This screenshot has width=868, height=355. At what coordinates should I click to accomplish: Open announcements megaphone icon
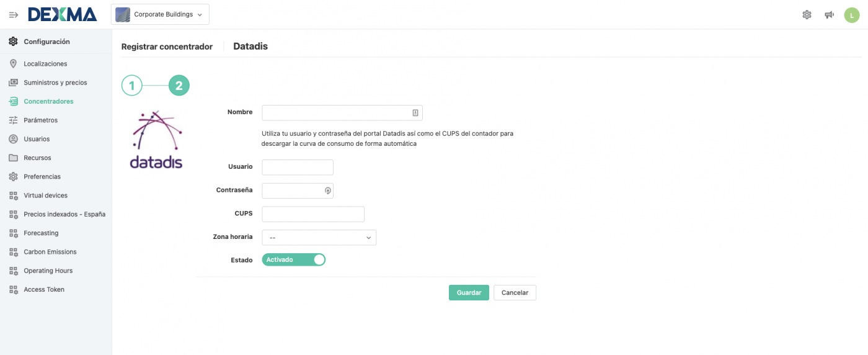(x=829, y=14)
